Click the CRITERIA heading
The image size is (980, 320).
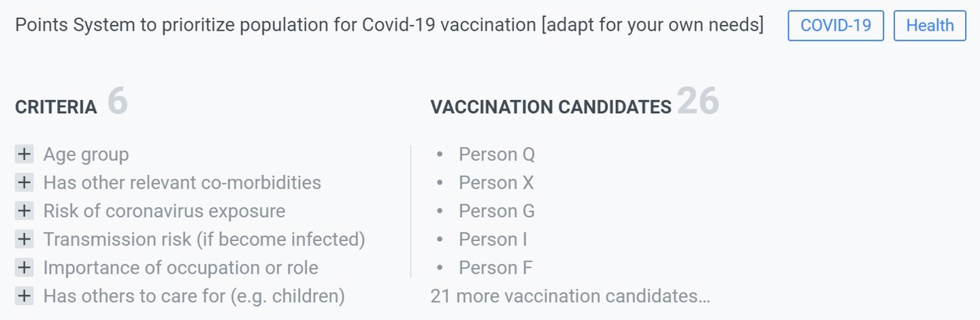click(x=56, y=108)
